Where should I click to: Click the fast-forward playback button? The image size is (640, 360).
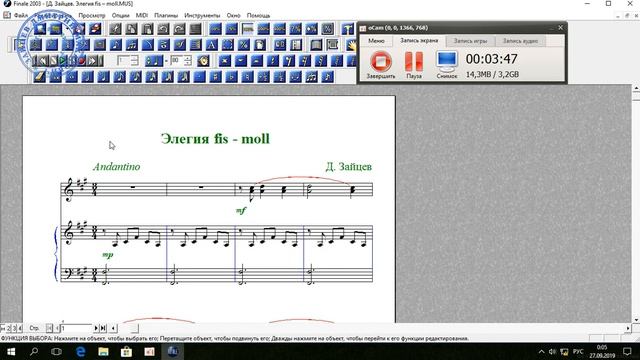(x=92, y=61)
